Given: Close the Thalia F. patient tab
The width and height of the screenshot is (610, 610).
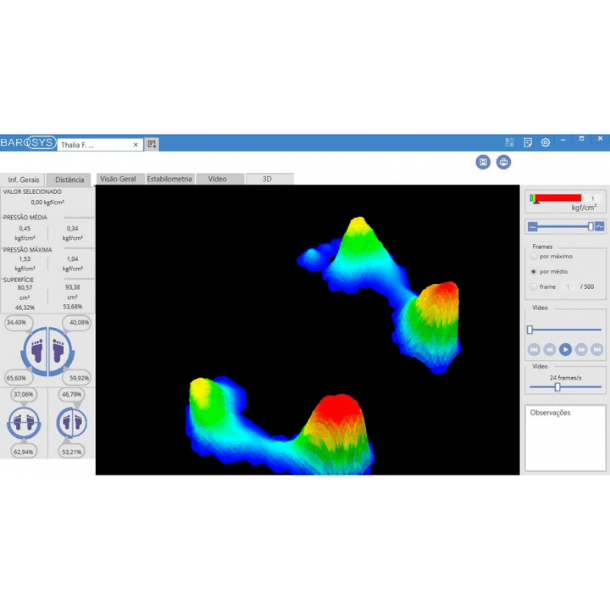Looking at the screenshot, I should tap(136, 144).
